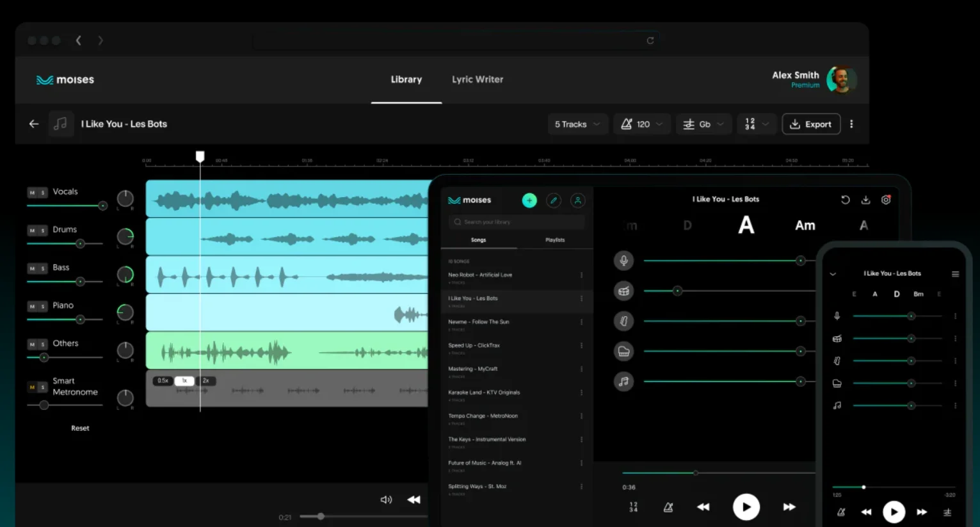Select 0.5x metronome speed option
This screenshot has height=527, width=980.
click(x=163, y=380)
